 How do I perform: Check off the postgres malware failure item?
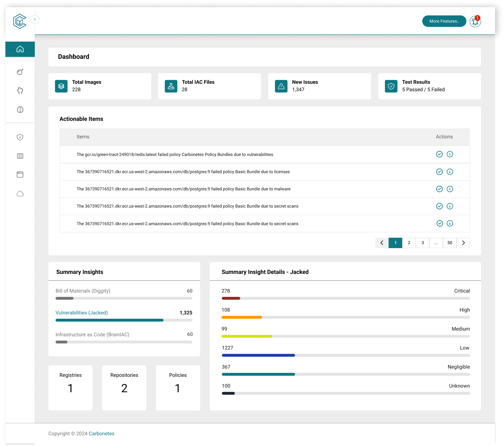pyautogui.click(x=439, y=189)
